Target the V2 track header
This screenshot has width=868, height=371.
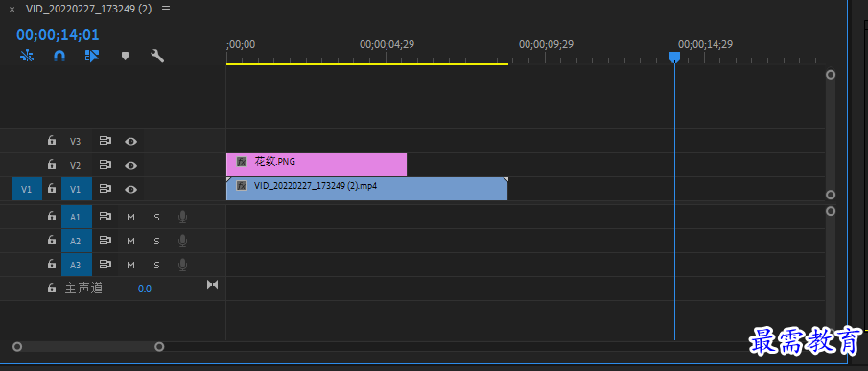pos(75,165)
